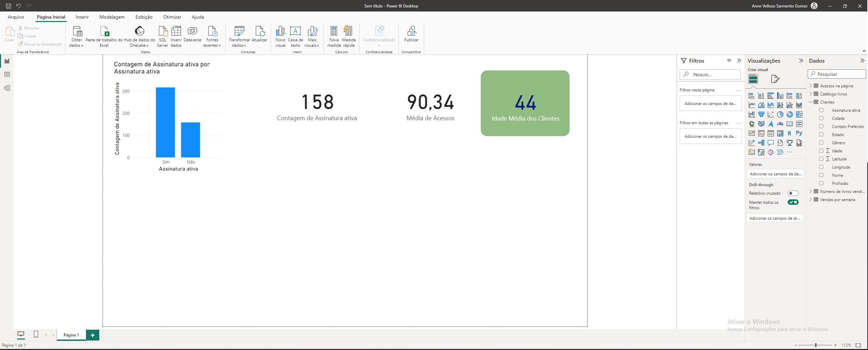868x350 pixels.
Task: Add an R script visual
Action: pos(789,133)
